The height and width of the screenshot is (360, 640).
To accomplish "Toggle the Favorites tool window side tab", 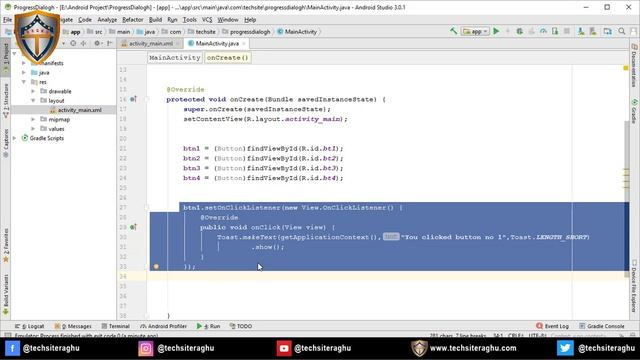I will click(6, 245).
